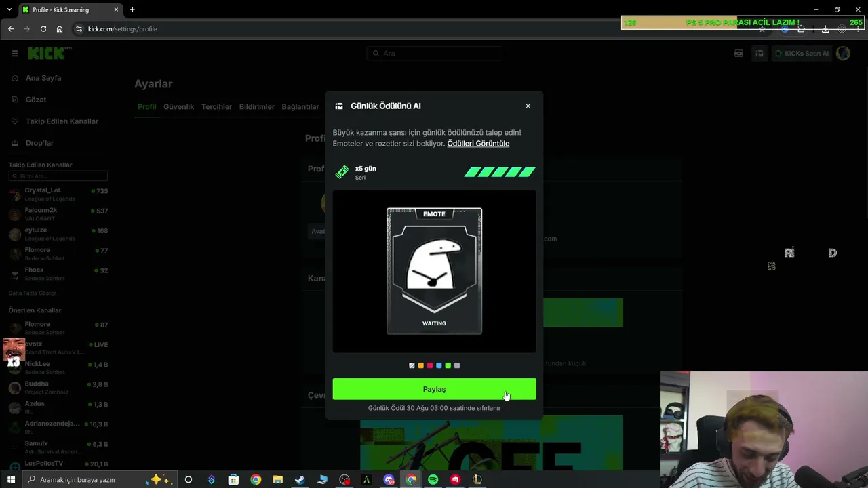This screenshot has height=488, width=868.
Task: Open eylulze channel
Action: coord(58,234)
